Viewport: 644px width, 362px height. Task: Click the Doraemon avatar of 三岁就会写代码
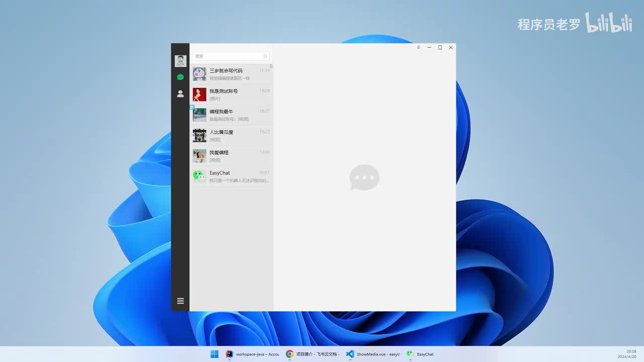click(199, 74)
